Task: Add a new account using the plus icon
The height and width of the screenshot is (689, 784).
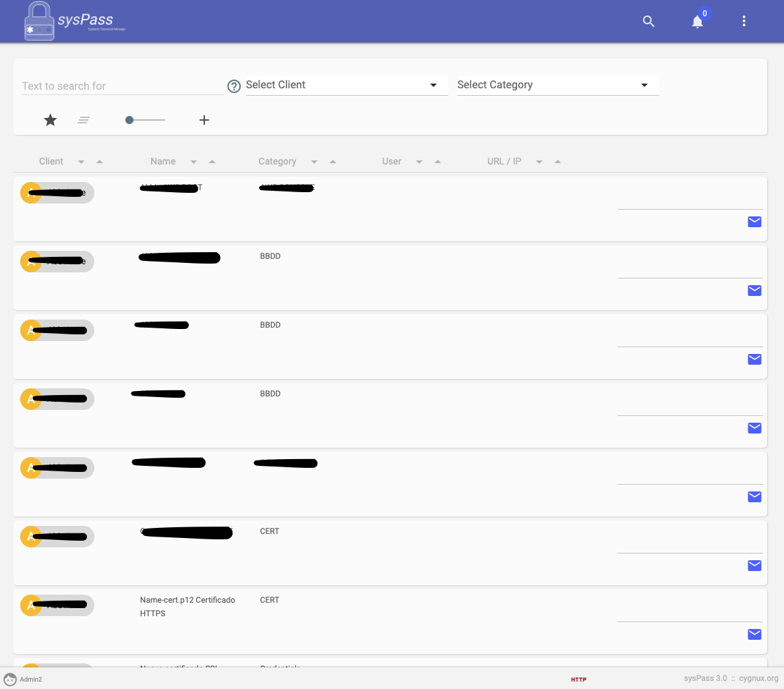Action: pos(204,120)
